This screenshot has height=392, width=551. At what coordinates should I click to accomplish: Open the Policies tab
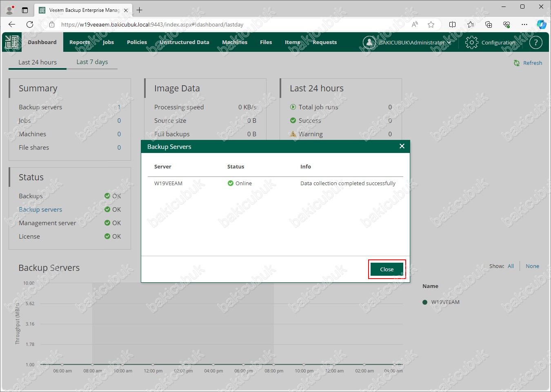tap(137, 42)
